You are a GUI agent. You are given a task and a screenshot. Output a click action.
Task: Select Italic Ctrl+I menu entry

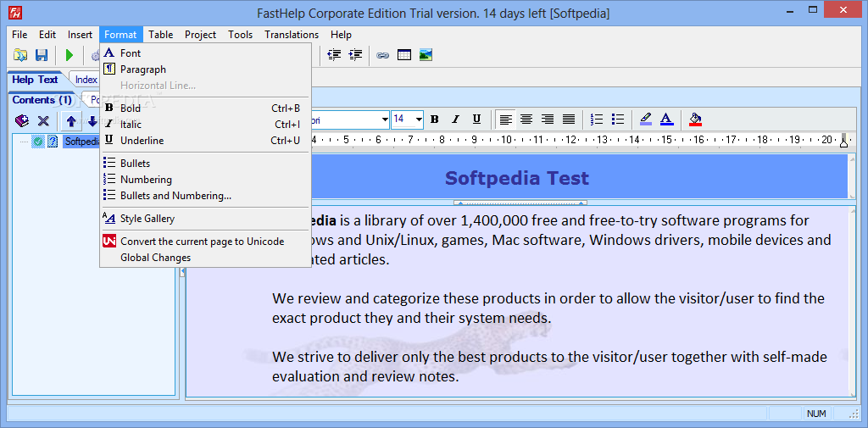(205, 124)
